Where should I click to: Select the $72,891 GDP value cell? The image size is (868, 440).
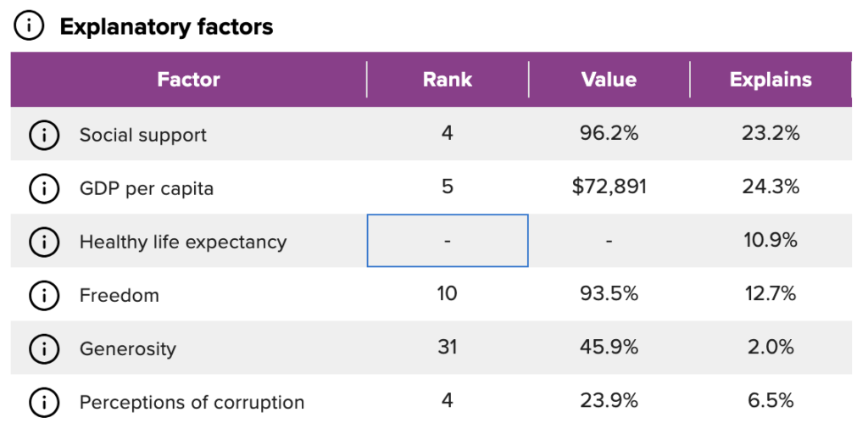click(x=609, y=187)
